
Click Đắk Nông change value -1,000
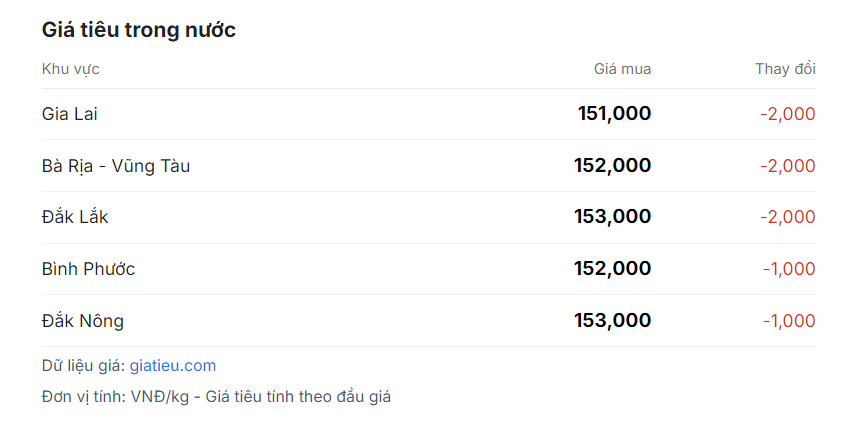[789, 321]
